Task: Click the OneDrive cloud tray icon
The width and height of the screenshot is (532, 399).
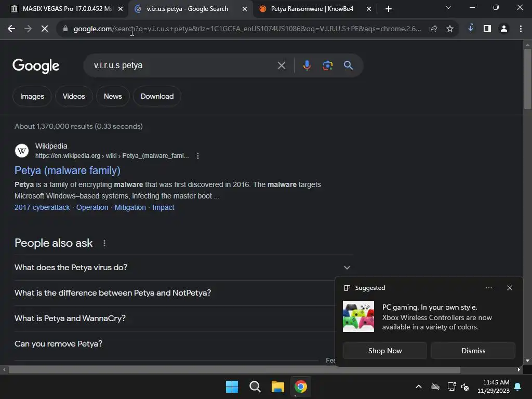Action: coord(435,387)
